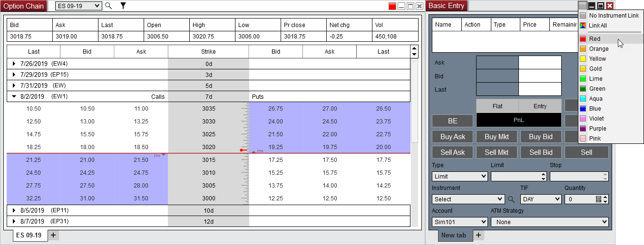Open the quantity calculator icon

tap(598, 199)
